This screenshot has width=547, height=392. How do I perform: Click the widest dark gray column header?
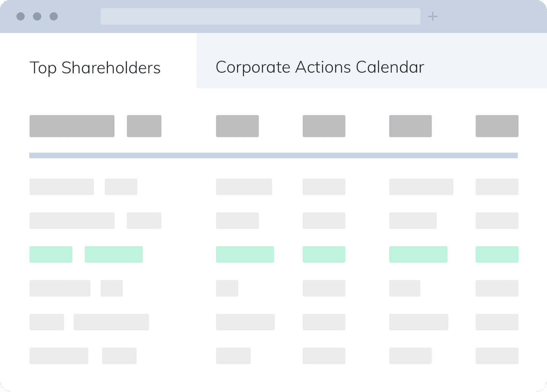(x=72, y=126)
